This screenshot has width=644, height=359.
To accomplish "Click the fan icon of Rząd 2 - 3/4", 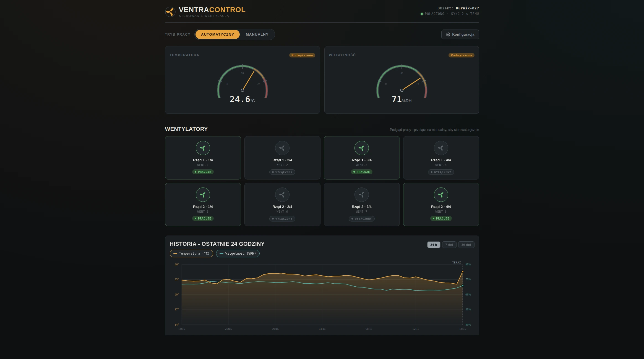I will tap(361, 195).
